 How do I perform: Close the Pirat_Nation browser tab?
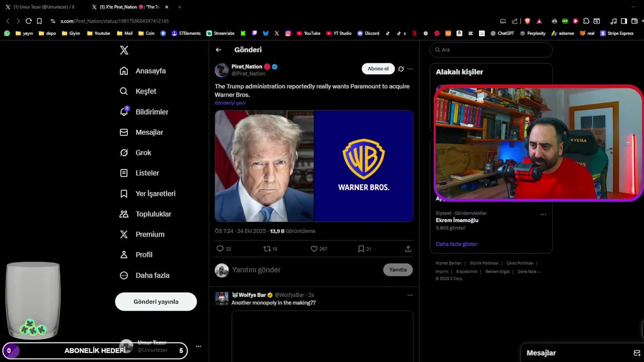167,7
